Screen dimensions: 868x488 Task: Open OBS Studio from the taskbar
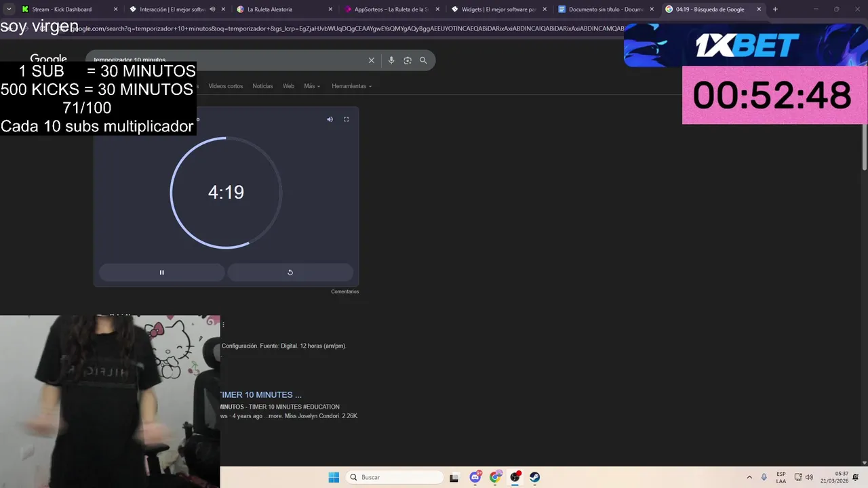[515, 477]
